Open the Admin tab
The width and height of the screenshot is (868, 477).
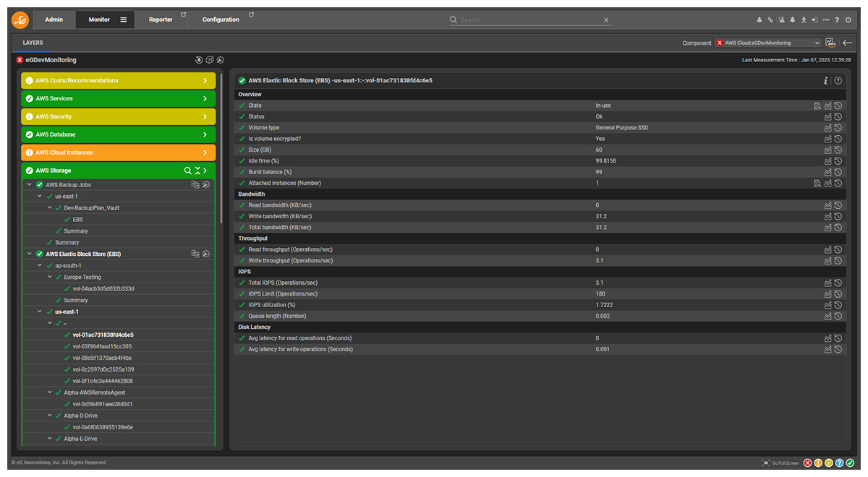coord(54,20)
